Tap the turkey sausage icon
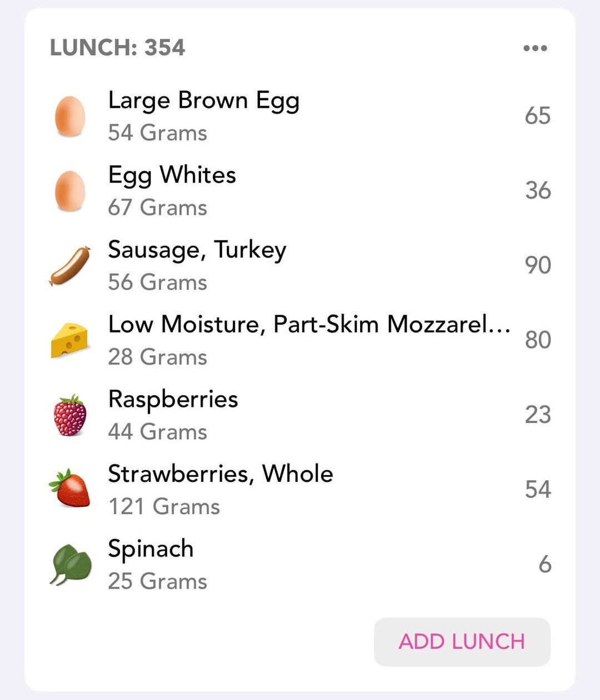Screen dimensions: 600x700 click(x=70, y=266)
